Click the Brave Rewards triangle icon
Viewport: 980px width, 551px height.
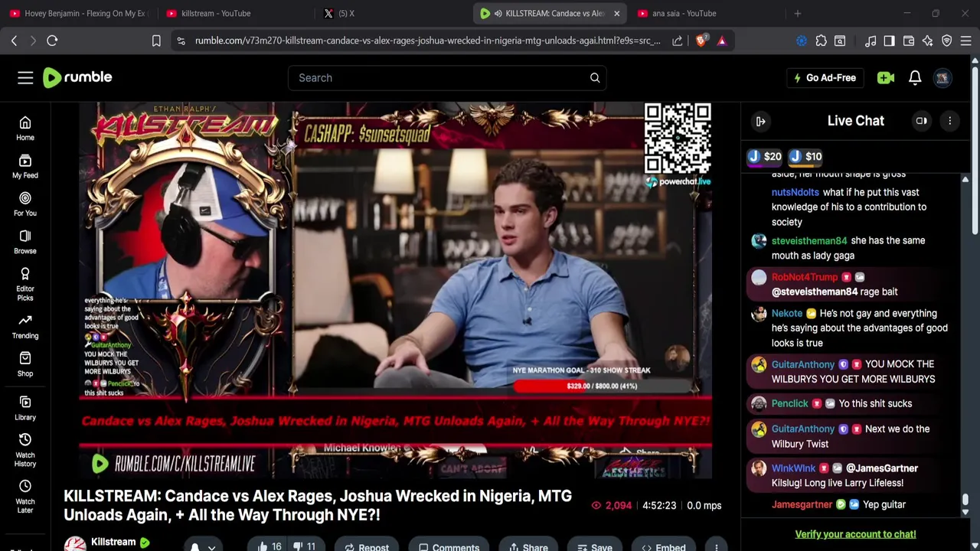pos(721,41)
